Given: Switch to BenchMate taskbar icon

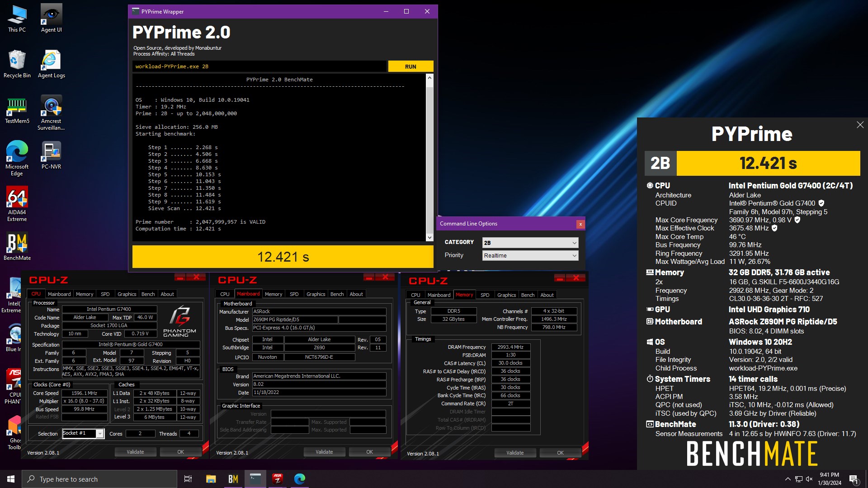Looking at the screenshot, I should [233, 479].
